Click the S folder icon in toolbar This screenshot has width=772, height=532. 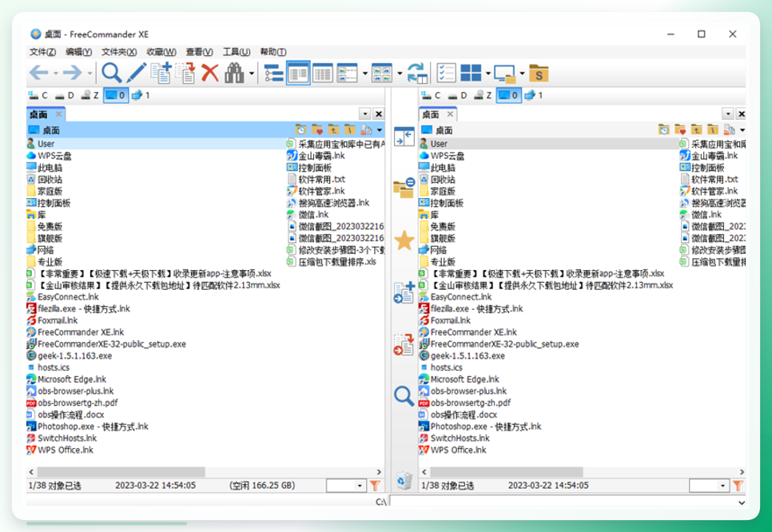point(539,73)
